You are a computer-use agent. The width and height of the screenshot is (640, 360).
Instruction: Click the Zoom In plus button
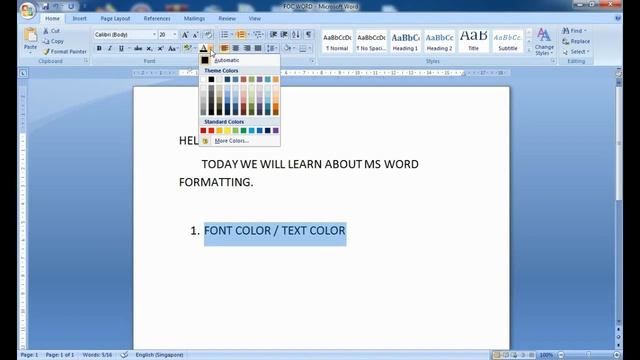pyautogui.click(x=617, y=355)
